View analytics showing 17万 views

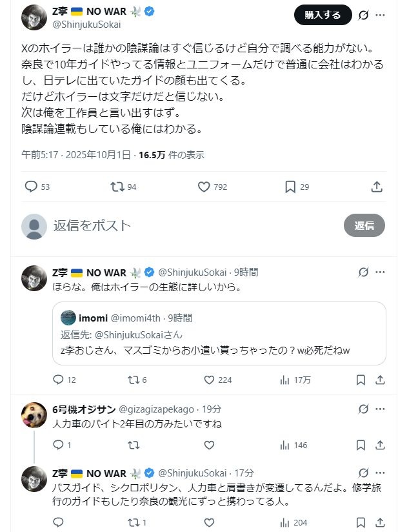pyautogui.click(x=294, y=380)
